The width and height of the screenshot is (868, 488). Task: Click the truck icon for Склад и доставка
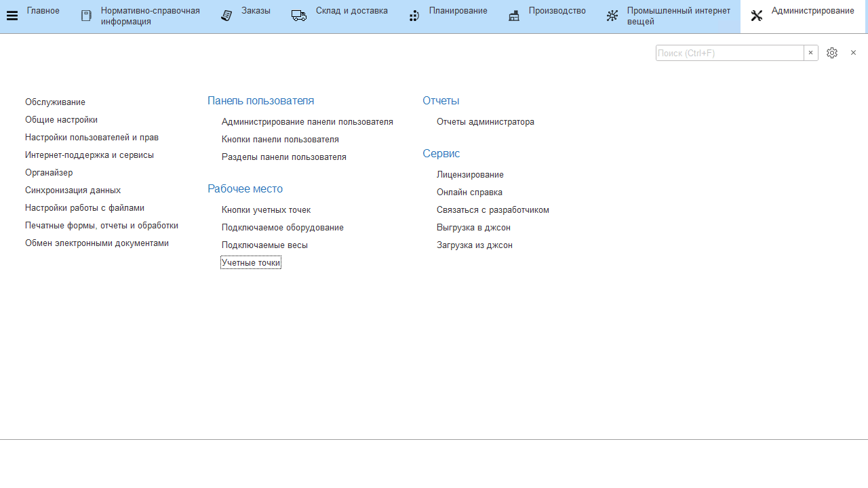(299, 16)
